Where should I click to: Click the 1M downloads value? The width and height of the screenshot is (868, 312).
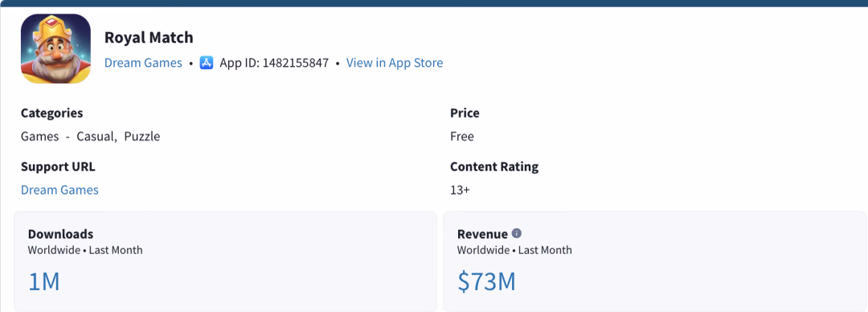coord(43,282)
